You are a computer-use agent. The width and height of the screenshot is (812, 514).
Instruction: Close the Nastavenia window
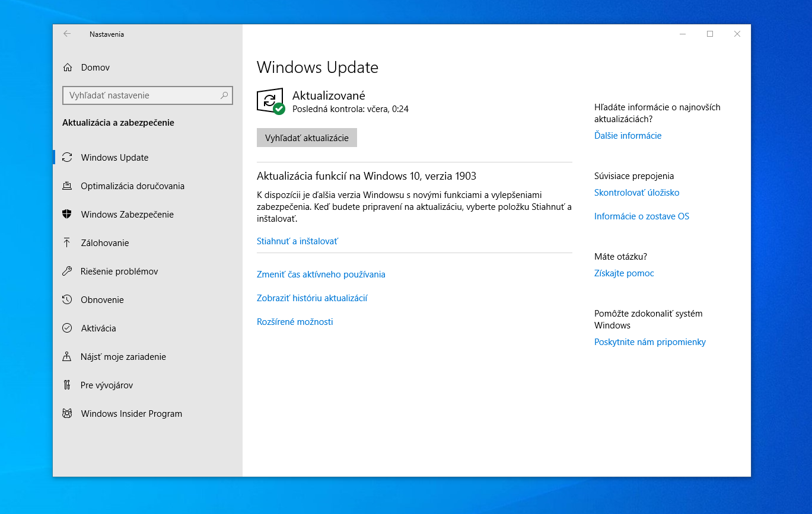pos(737,34)
